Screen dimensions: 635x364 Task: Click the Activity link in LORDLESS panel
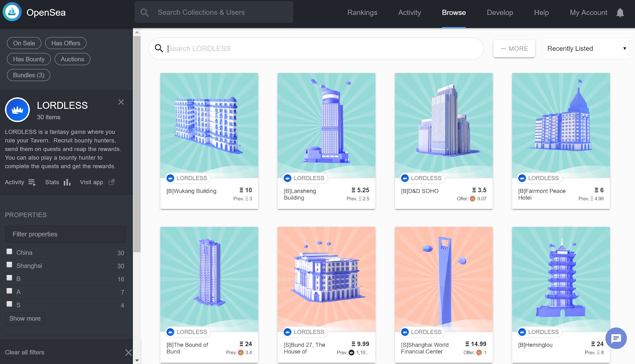click(15, 182)
